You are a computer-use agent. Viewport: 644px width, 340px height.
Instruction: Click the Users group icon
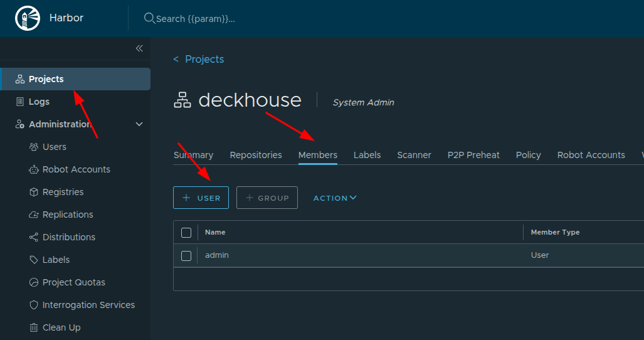point(34,147)
